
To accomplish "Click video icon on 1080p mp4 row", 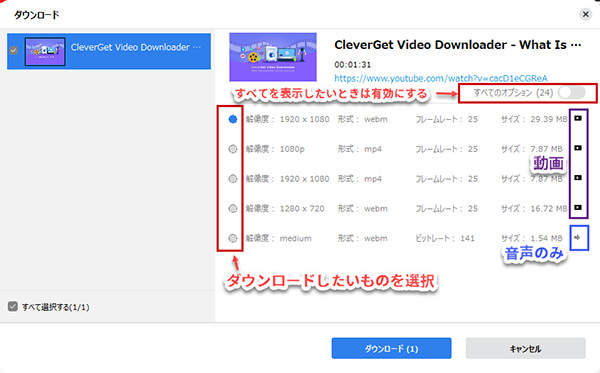I will click(x=578, y=148).
